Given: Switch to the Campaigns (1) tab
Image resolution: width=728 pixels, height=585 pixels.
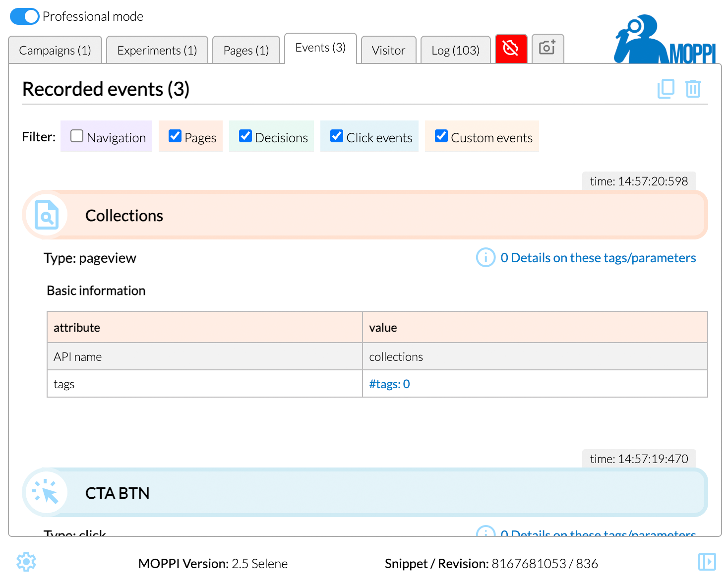Looking at the screenshot, I should click(55, 50).
